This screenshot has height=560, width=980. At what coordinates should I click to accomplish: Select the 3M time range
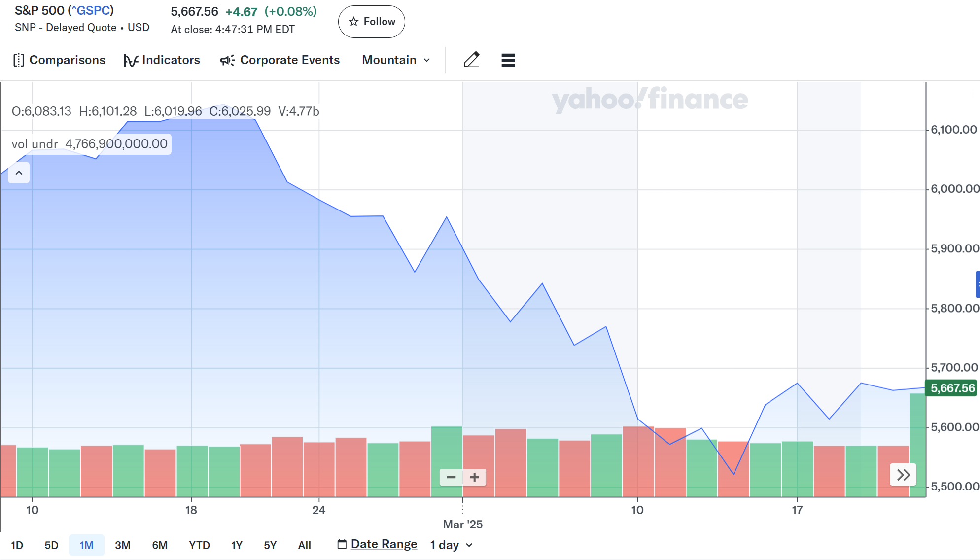pos(123,545)
